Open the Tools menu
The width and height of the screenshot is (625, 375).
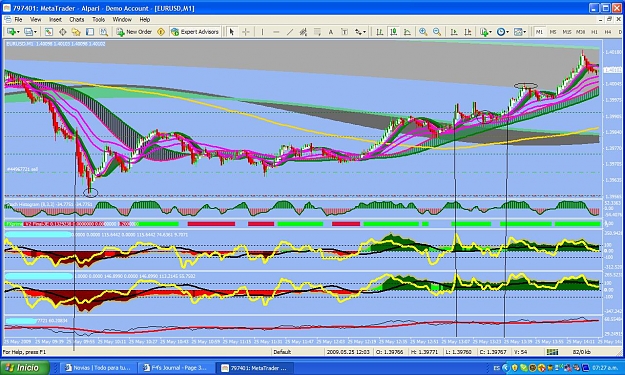pos(98,19)
